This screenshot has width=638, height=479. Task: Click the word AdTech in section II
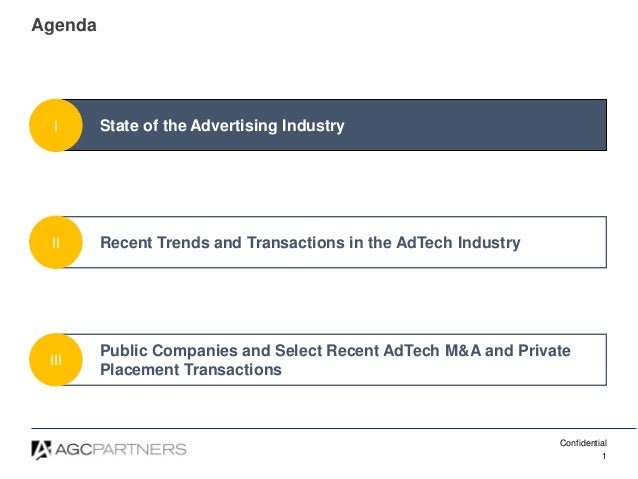pos(424,243)
